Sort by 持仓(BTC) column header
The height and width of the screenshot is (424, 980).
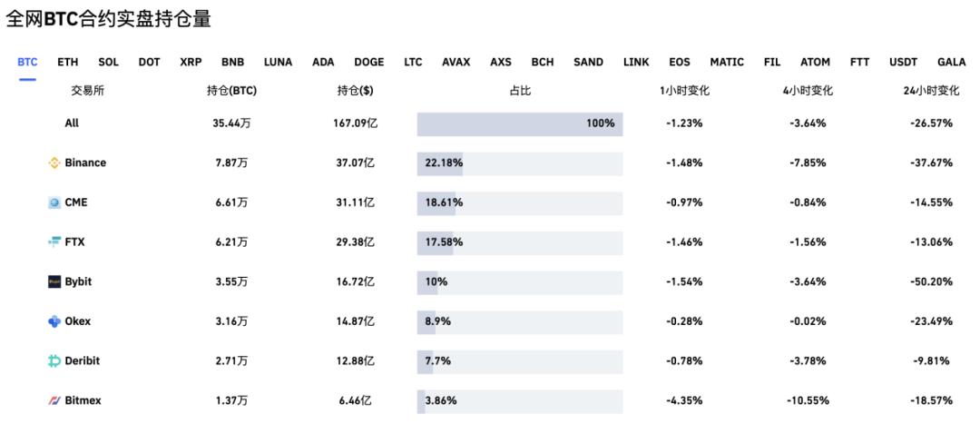pos(232,91)
